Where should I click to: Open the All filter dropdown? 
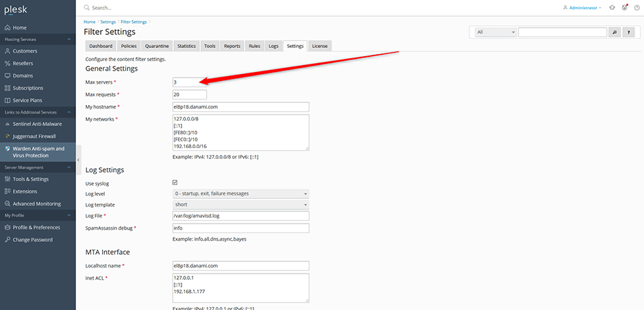[495, 32]
